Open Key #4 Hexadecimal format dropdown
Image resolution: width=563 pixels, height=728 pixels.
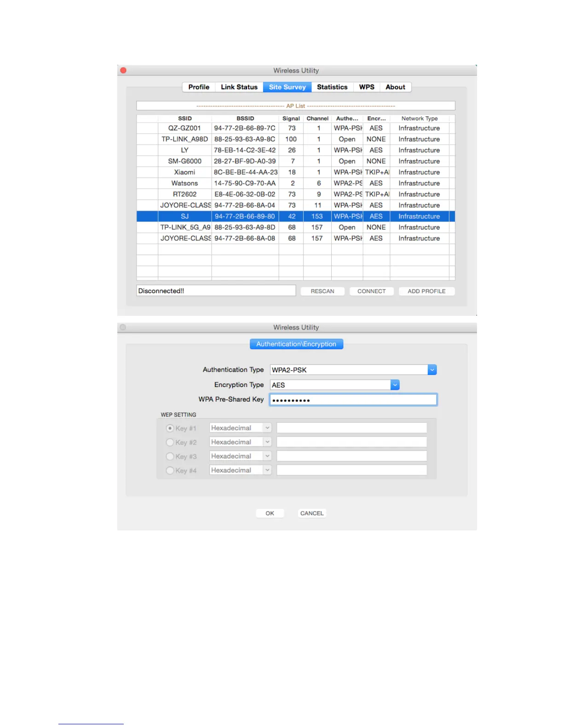(241, 470)
